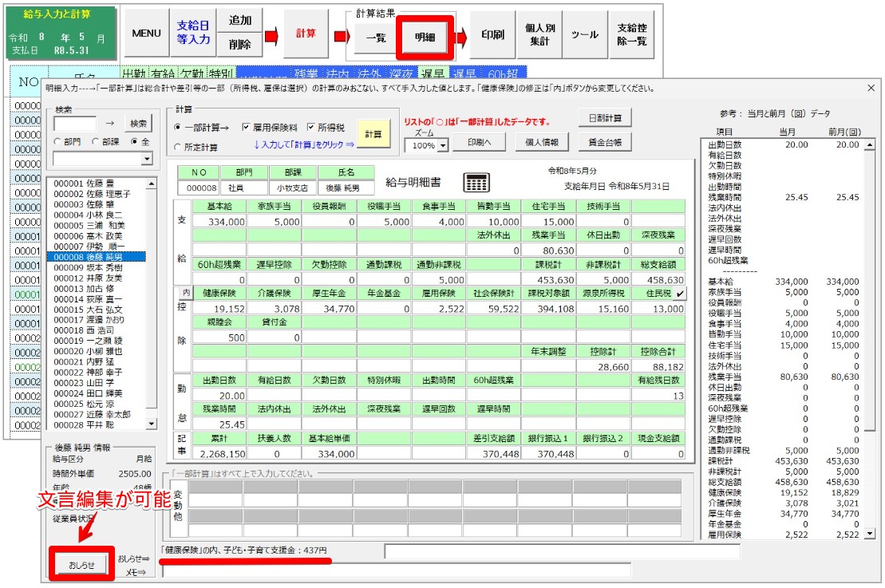
Task: Open the ツール tools toolbar icon
Action: [x=587, y=34]
